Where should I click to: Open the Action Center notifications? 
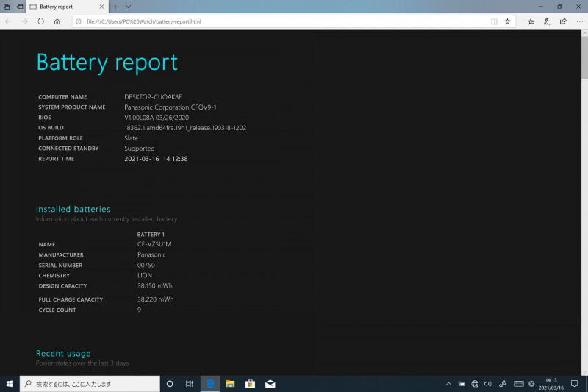574,384
